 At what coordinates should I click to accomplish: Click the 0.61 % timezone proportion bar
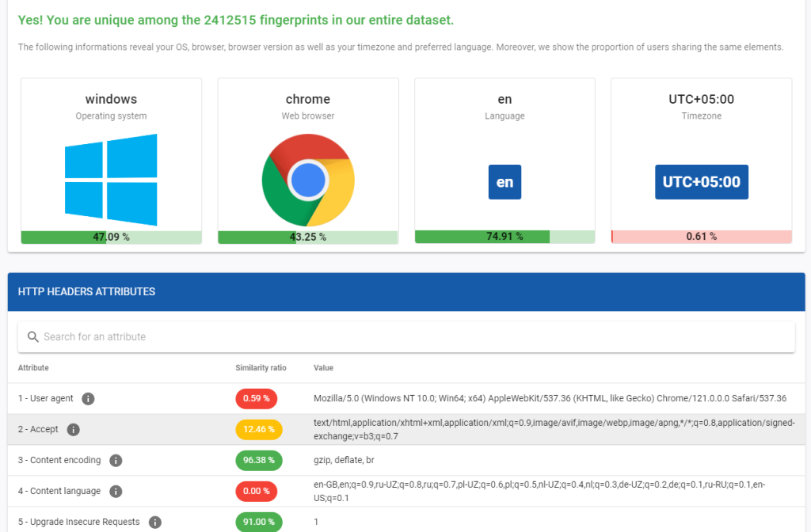pyautogui.click(x=701, y=236)
